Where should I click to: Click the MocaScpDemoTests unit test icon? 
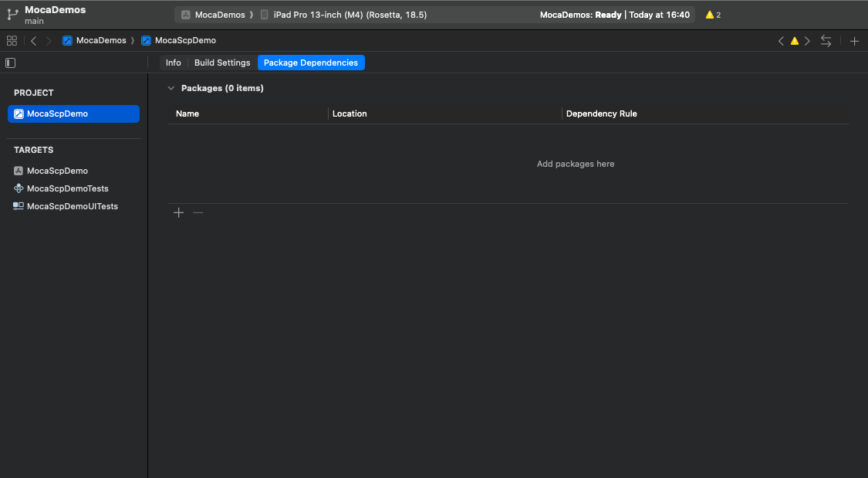tap(19, 188)
